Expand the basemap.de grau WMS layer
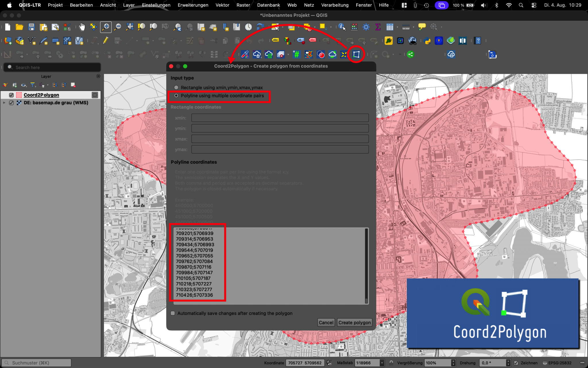The image size is (588, 368). [4, 103]
